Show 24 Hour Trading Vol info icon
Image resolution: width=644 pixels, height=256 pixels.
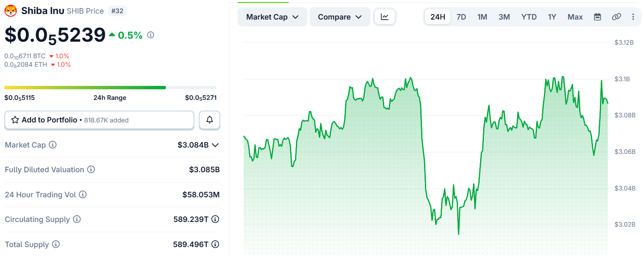point(83,195)
